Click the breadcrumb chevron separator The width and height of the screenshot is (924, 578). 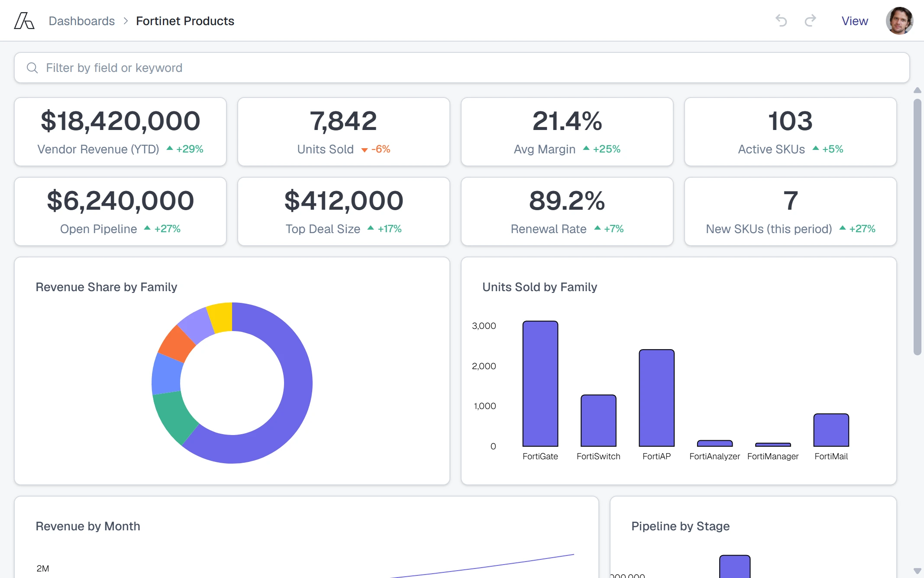(x=126, y=21)
